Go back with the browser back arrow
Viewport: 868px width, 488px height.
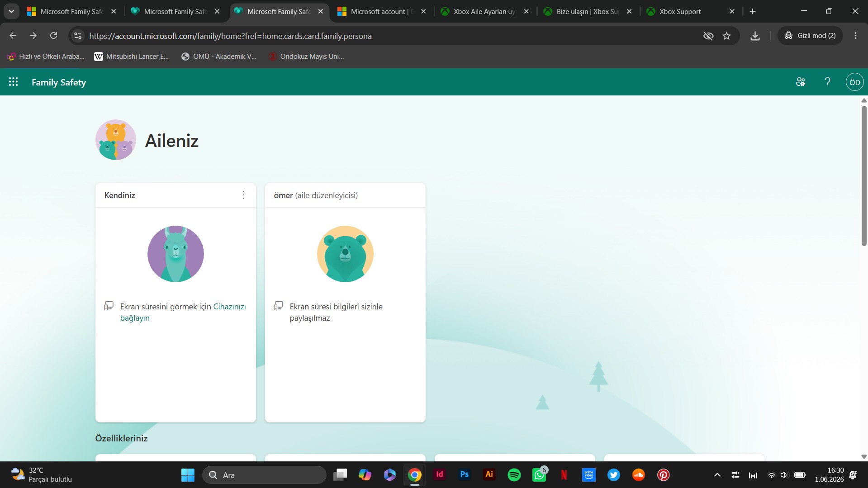tap(13, 36)
